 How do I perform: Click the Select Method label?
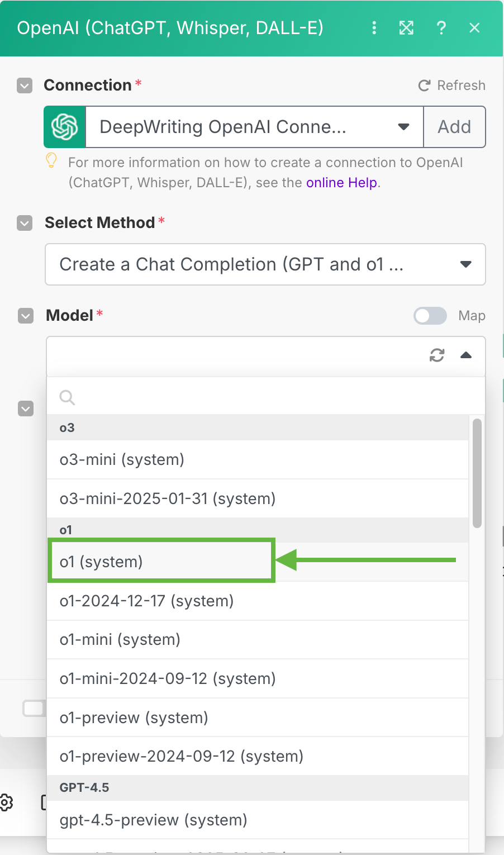click(99, 222)
